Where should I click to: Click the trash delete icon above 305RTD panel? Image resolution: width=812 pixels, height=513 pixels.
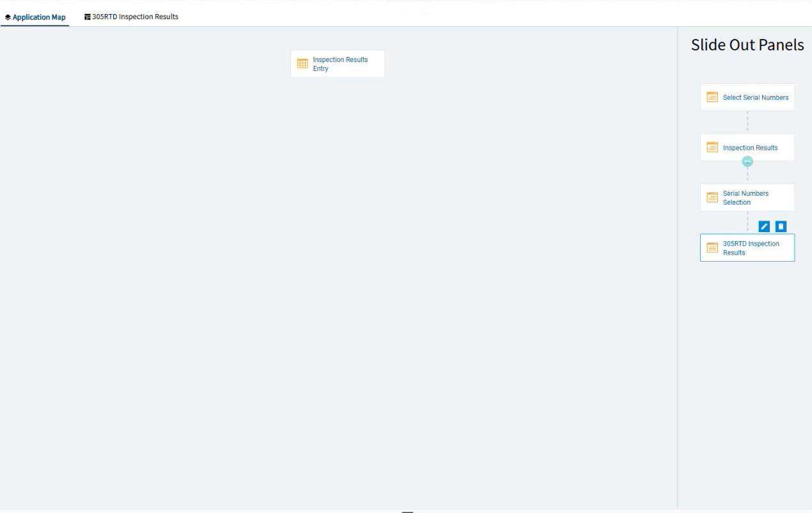[781, 226]
